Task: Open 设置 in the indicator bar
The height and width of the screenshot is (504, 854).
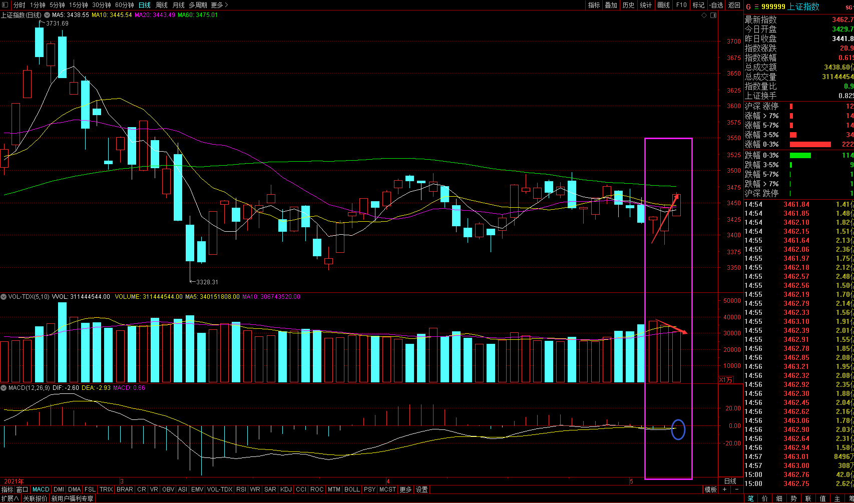Action: point(422,489)
